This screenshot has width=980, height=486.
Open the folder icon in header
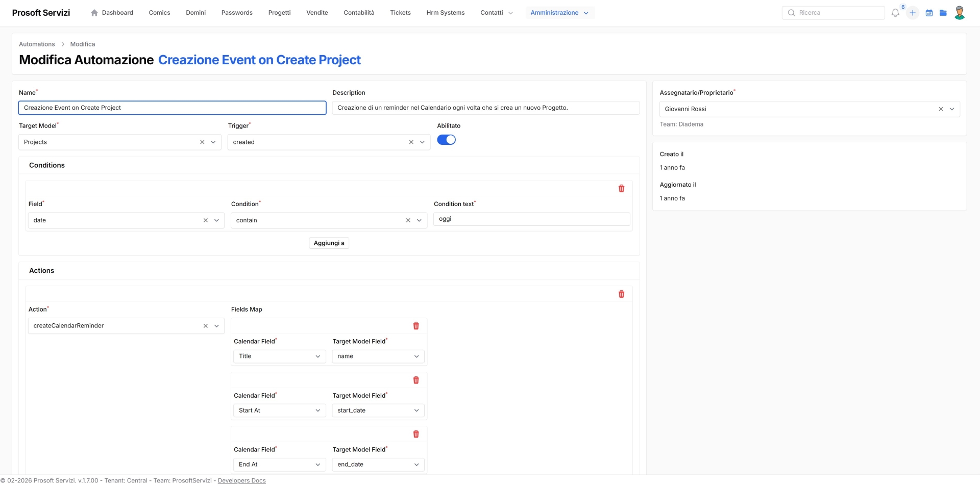[943, 13]
